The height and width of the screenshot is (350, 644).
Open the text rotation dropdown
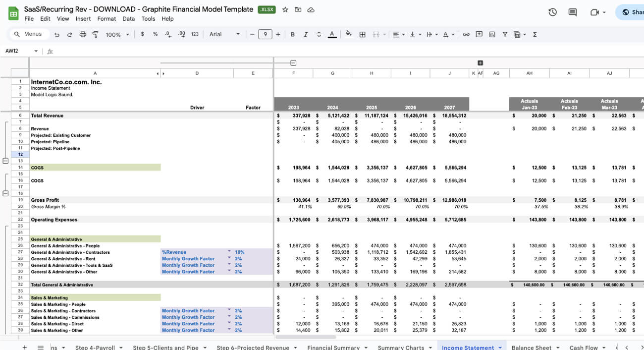pos(448,34)
